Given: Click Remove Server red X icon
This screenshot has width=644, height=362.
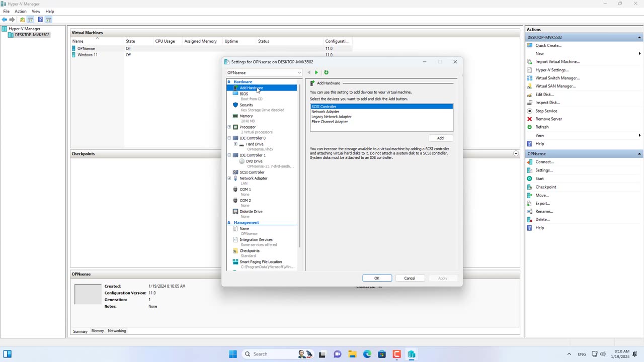Looking at the screenshot, I should point(529,119).
